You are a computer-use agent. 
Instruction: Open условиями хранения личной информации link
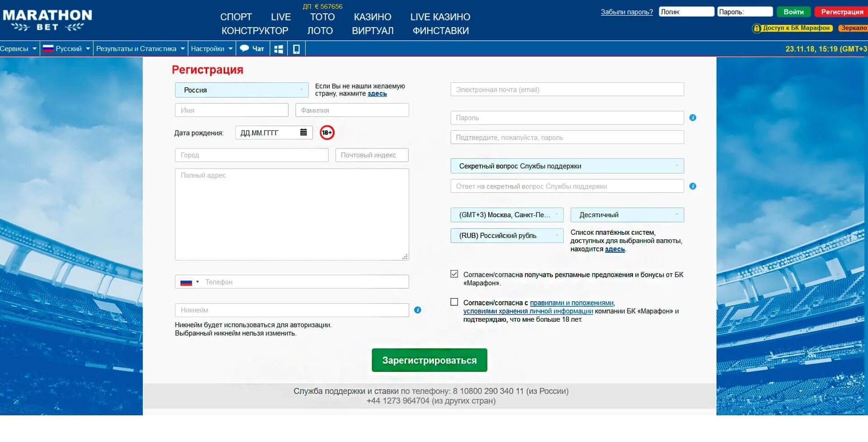528,311
